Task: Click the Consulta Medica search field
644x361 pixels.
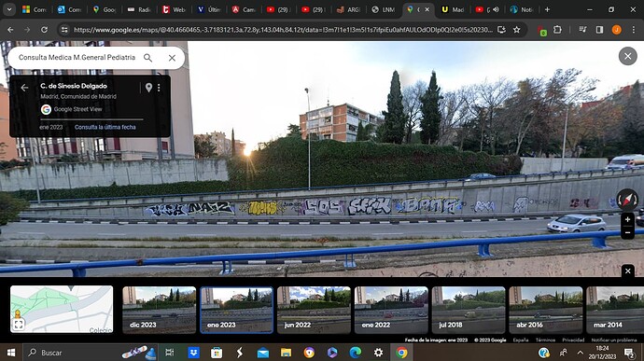Action: tap(77, 58)
